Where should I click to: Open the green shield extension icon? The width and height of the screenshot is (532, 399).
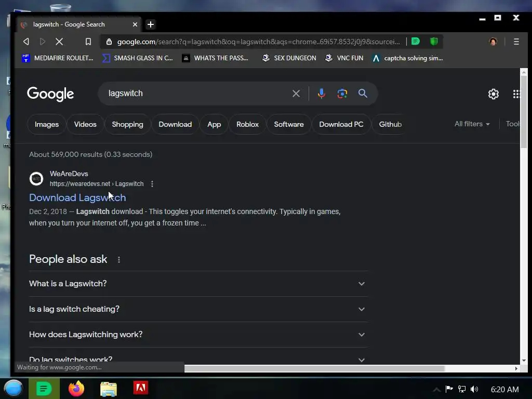pyautogui.click(x=434, y=42)
